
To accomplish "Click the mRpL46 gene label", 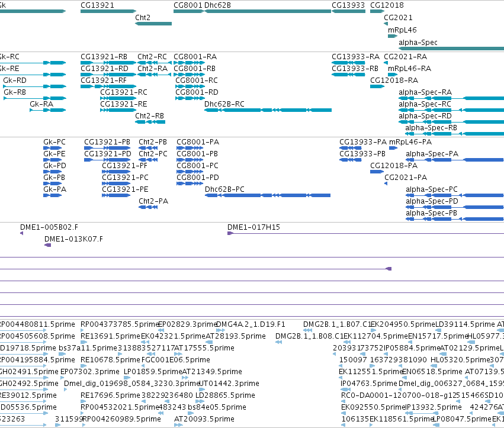I will point(402,30).
